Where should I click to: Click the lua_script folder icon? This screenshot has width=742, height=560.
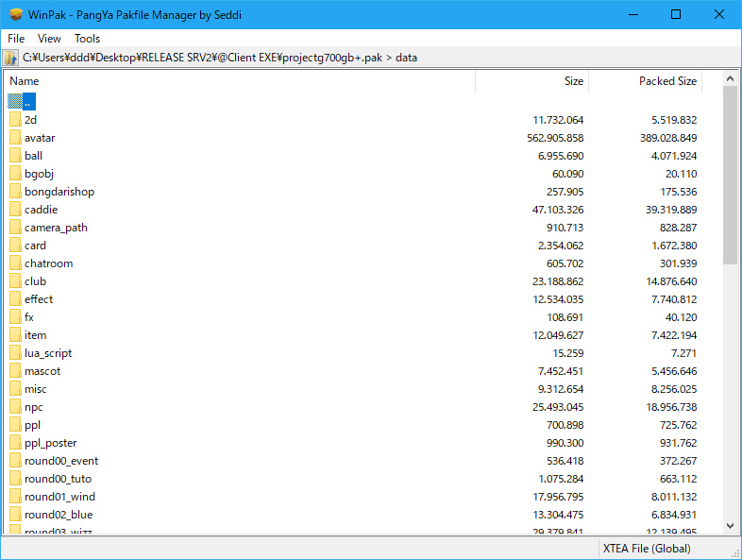point(15,353)
